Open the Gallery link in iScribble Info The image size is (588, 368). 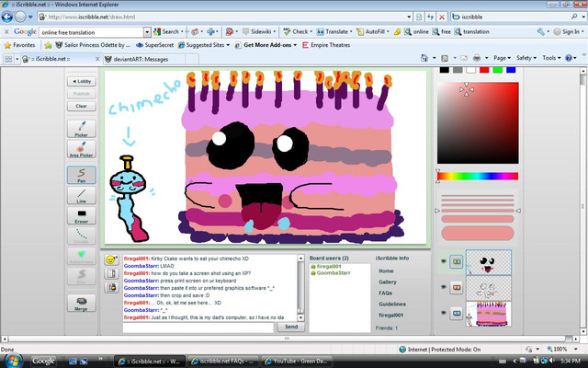pos(386,282)
